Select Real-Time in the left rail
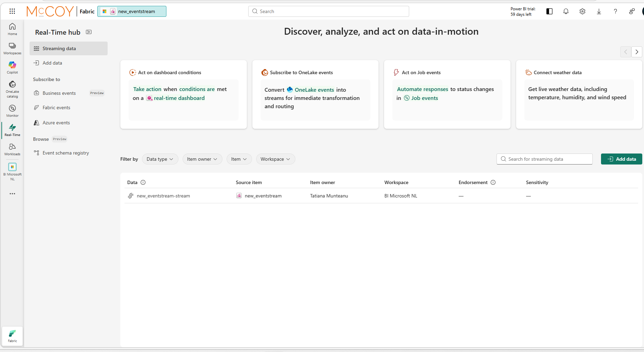Image resolution: width=644 pixels, height=352 pixels. (x=12, y=130)
